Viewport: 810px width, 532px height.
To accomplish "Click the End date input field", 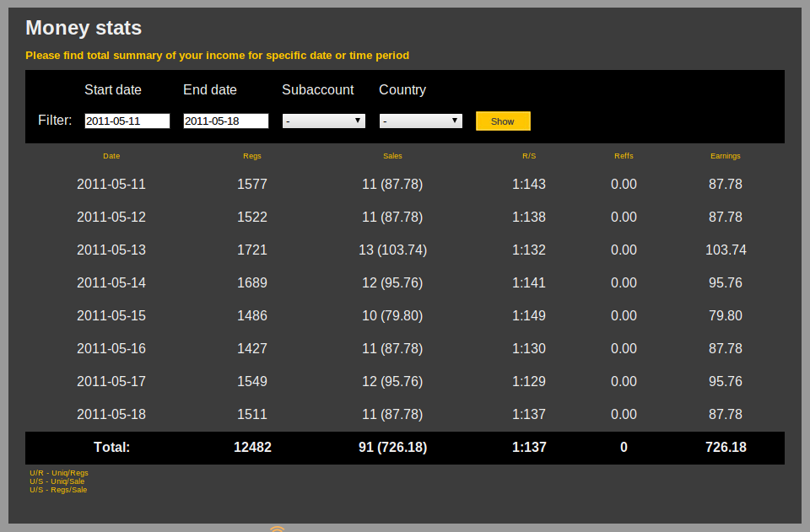I will click(x=226, y=121).
